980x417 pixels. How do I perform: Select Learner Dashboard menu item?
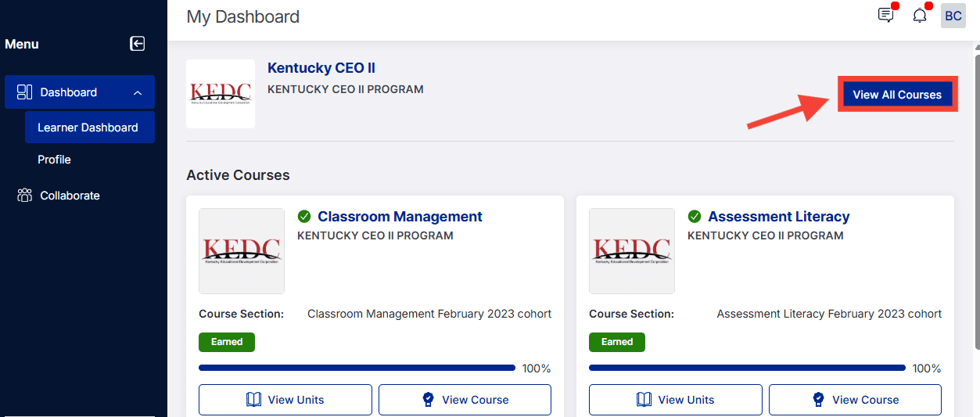click(x=90, y=128)
